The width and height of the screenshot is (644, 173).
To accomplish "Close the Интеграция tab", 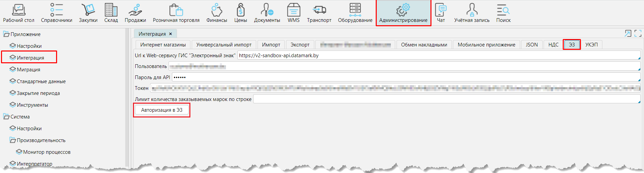I will [171, 34].
